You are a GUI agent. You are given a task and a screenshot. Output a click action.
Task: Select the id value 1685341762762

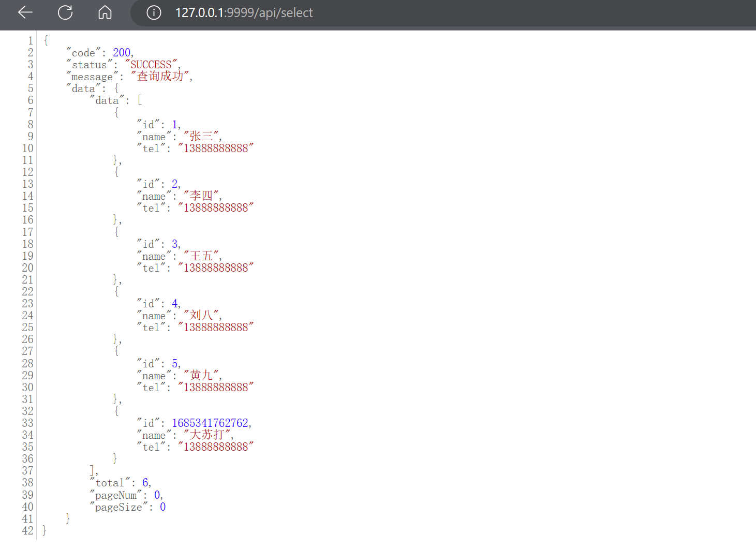point(210,423)
